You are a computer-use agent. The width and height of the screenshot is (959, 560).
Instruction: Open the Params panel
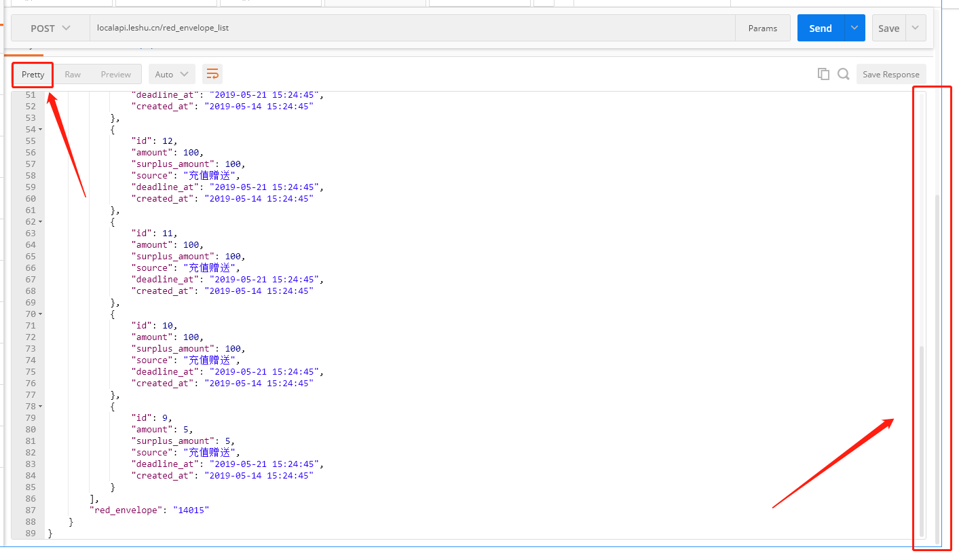[763, 28]
